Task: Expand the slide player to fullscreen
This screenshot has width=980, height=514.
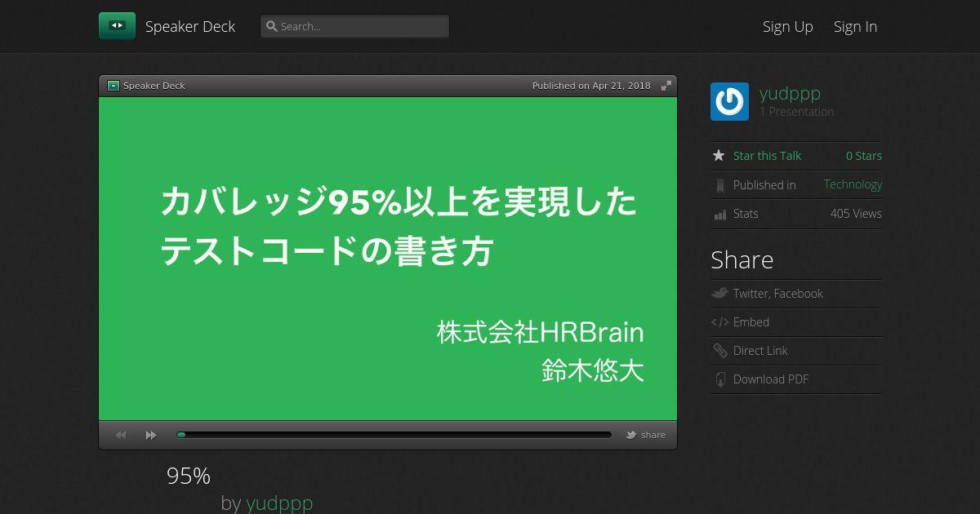Action: coord(666,86)
